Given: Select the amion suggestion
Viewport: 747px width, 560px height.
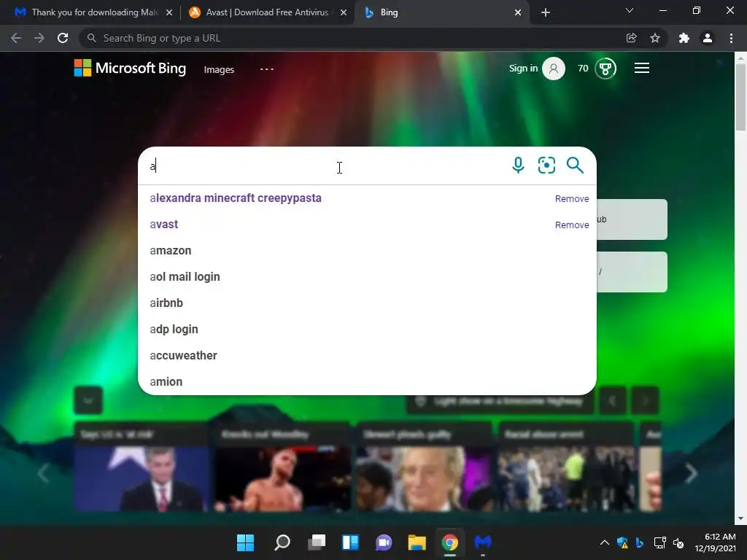Looking at the screenshot, I should (367, 381).
